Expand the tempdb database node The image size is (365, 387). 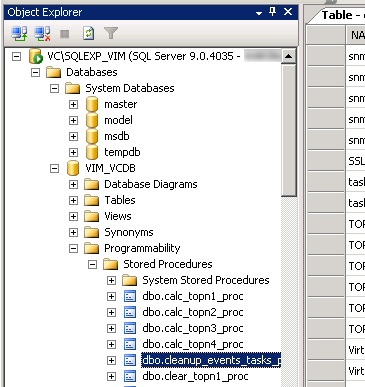pos(73,152)
